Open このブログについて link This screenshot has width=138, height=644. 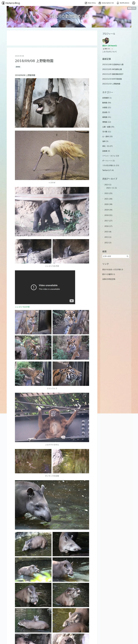coord(109,52)
